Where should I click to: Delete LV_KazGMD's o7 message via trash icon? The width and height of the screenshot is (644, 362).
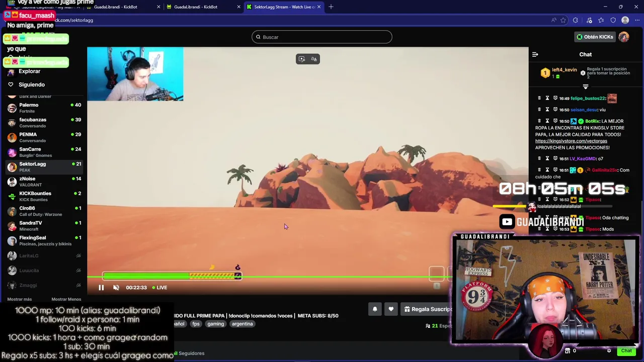(539, 159)
